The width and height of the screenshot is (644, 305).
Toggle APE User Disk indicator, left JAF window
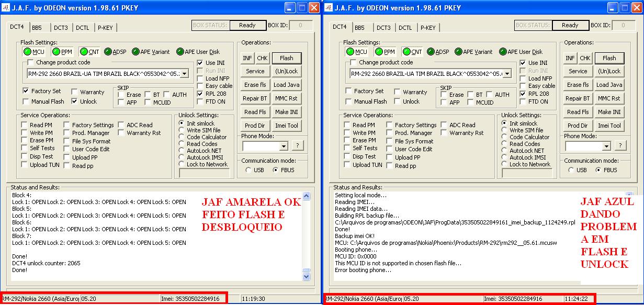[x=180, y=52]
